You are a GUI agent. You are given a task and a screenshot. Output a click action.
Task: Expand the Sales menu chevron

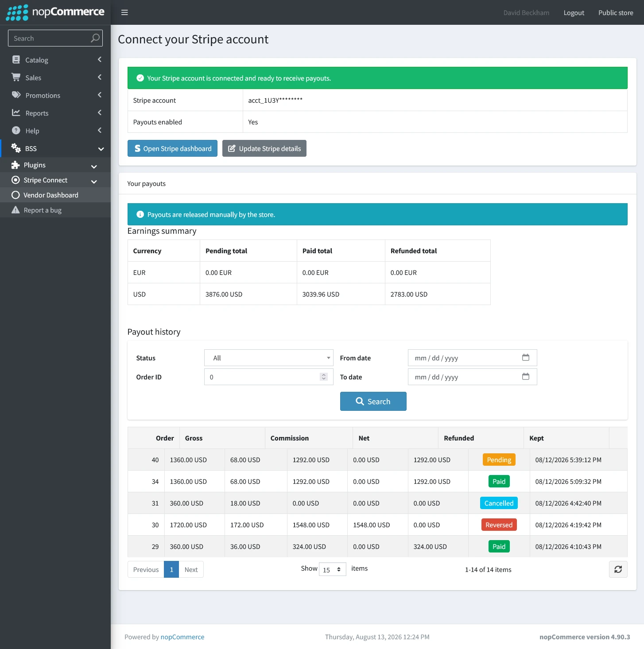[x=100, y=77]
